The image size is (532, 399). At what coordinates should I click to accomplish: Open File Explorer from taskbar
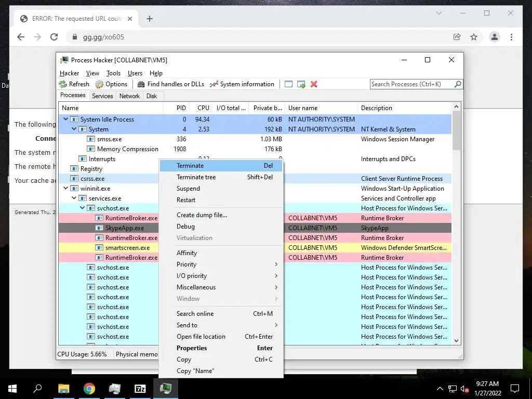click(63, 389)
